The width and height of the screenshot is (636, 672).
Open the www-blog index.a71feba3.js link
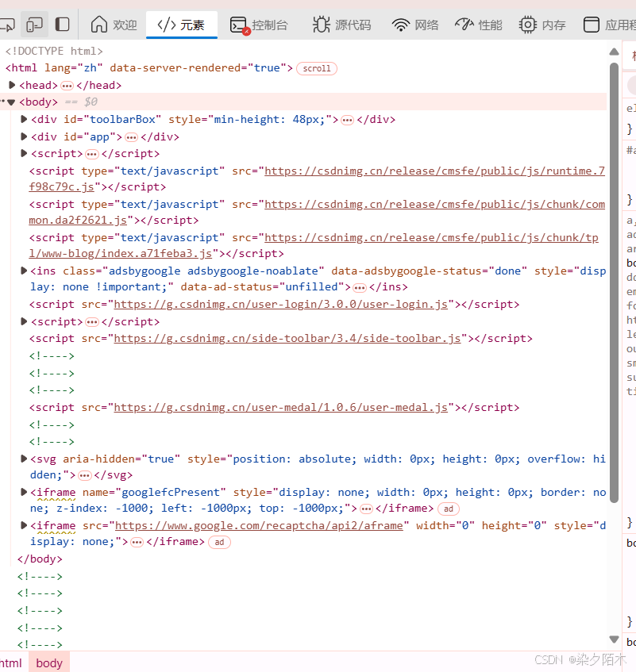point(314,246)
